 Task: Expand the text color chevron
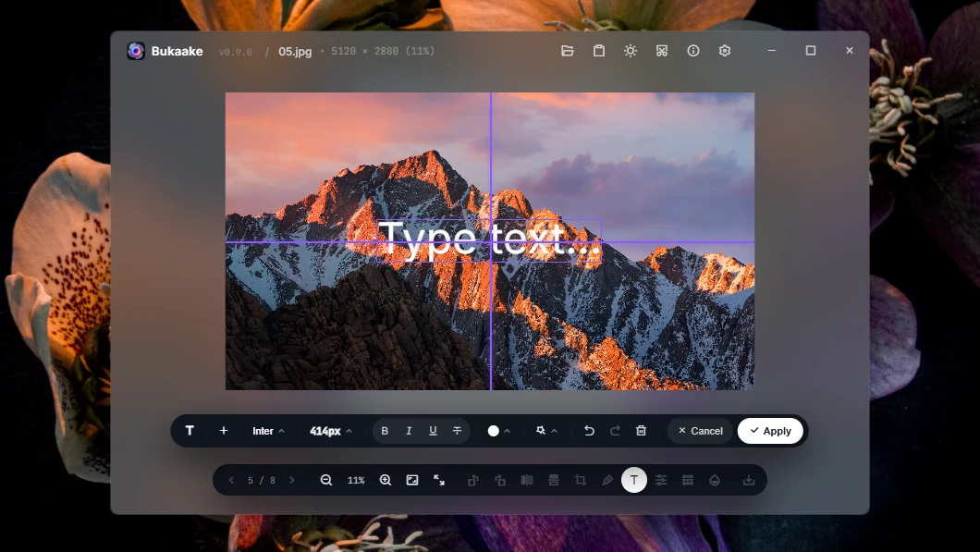tap(507, 431)
